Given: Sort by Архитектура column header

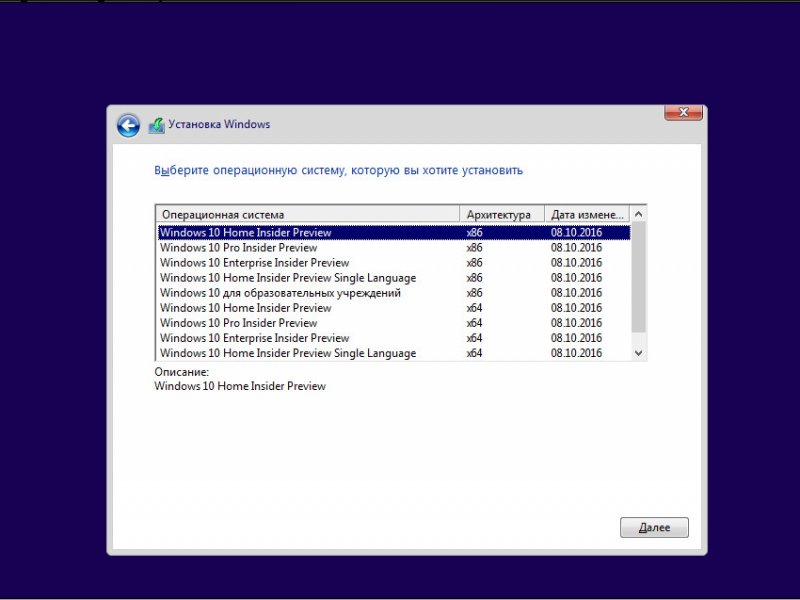Looking at the screenshot, I should pyautogui.click(x=502, y=214).
